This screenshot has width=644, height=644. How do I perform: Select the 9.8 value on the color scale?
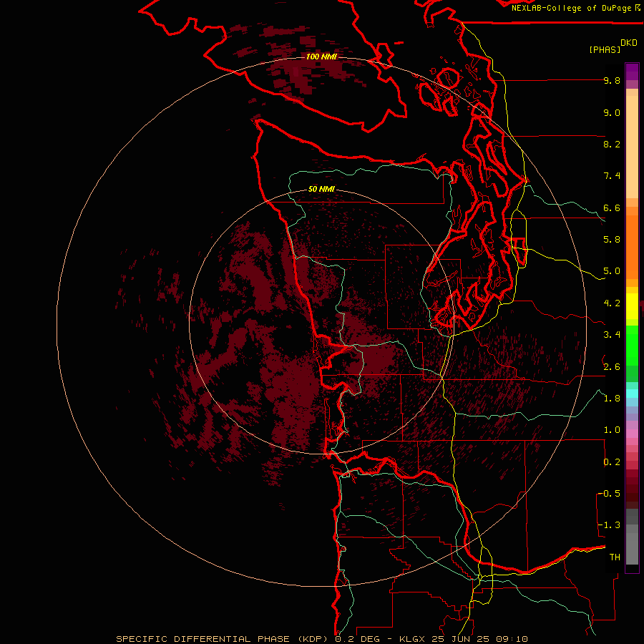coord(612,80)
